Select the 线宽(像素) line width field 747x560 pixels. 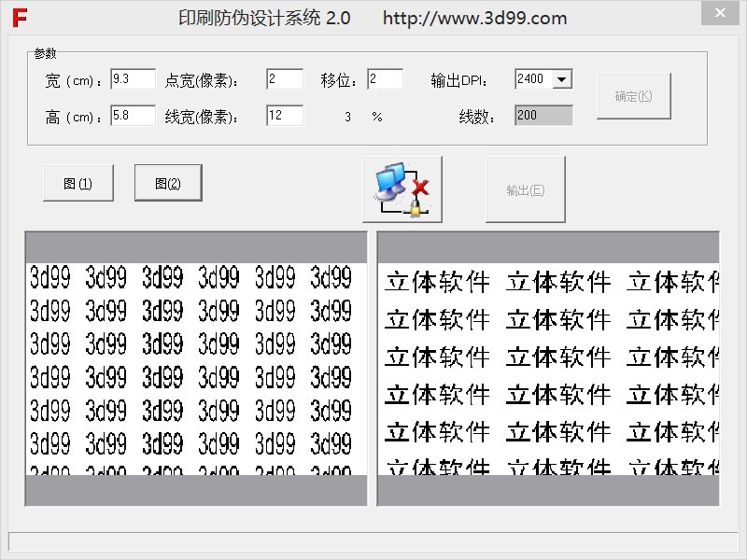284,116
